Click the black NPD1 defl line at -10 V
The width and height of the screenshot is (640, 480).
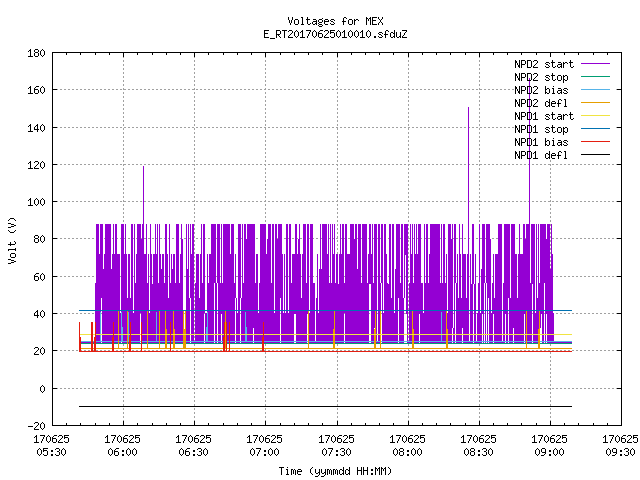pos(325,406)
